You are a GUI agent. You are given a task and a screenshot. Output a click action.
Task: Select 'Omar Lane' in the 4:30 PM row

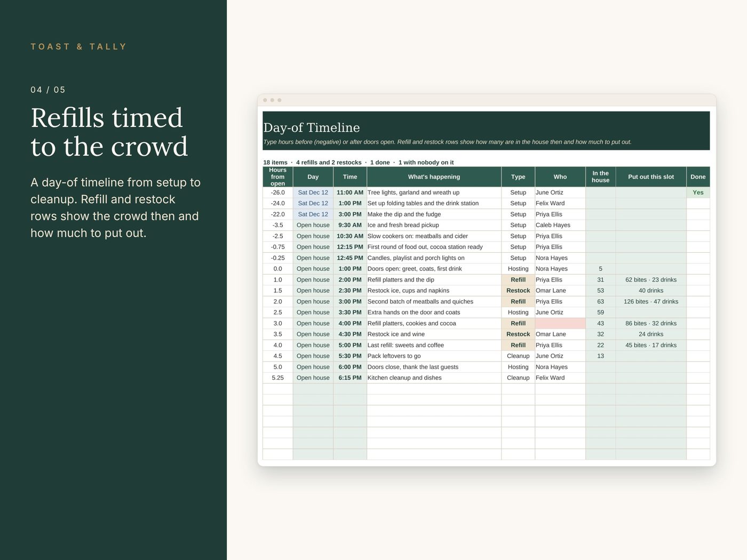(560, 334)
